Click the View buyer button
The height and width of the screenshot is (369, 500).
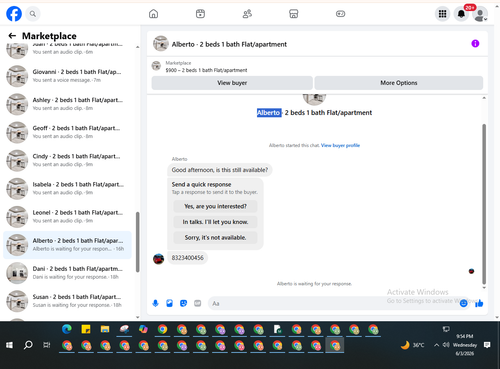point(232,83)
